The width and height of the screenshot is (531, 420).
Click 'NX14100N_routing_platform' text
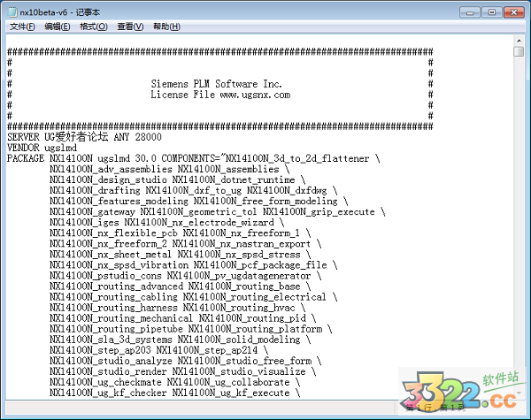pos(255,329)
